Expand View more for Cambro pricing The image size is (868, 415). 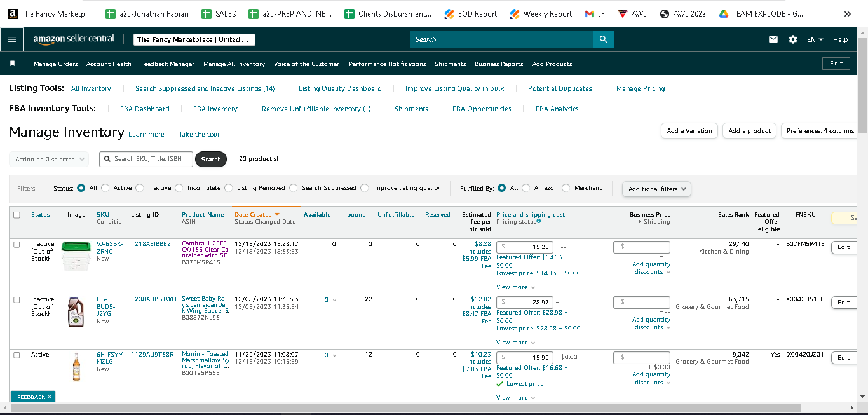515,287
